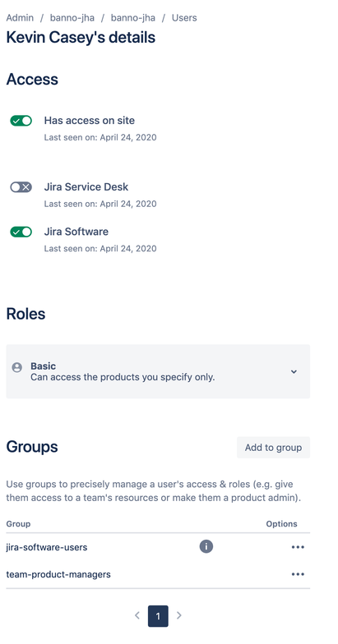Open second banno-jha breadcrumb link

(x=133, y=18)
